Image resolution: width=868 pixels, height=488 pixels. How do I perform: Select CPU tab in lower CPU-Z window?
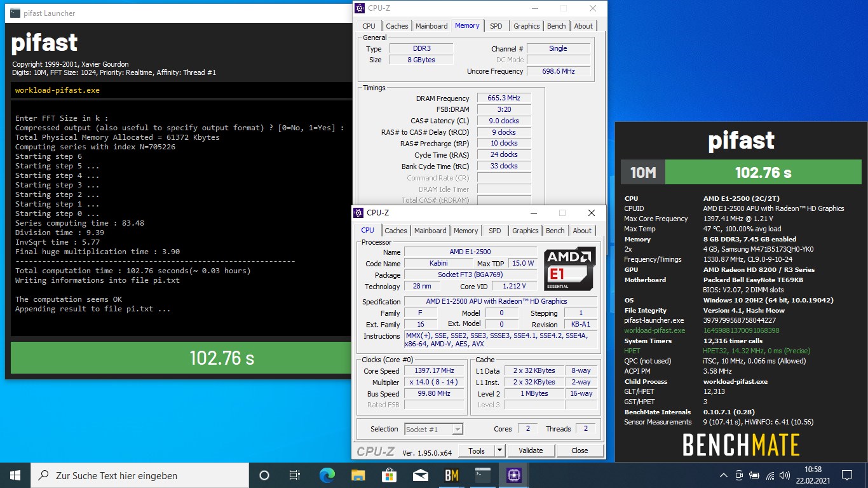click(x=368, y=230)
